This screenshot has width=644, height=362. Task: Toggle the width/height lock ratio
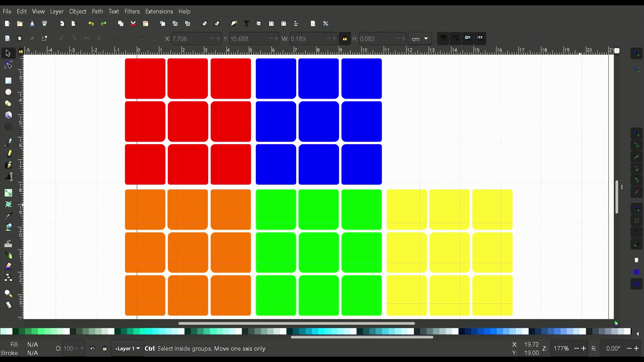click(x=344, y=39)
